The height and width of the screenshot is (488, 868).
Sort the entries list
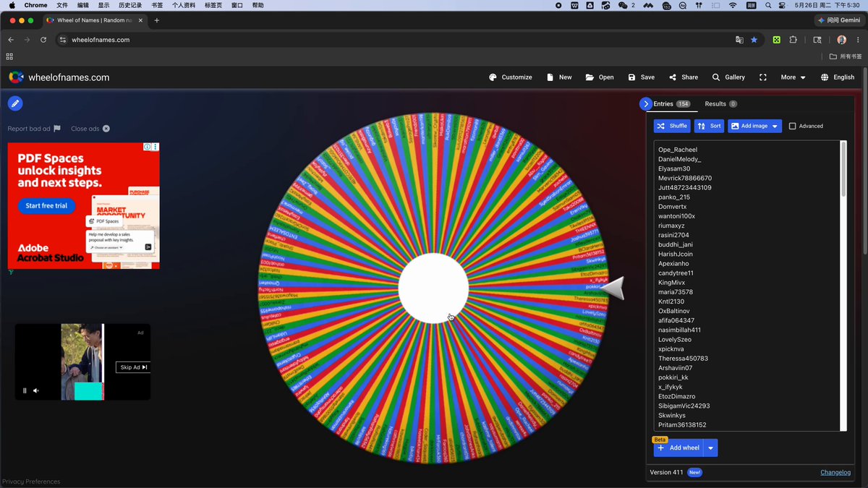[x=709, y=126]
